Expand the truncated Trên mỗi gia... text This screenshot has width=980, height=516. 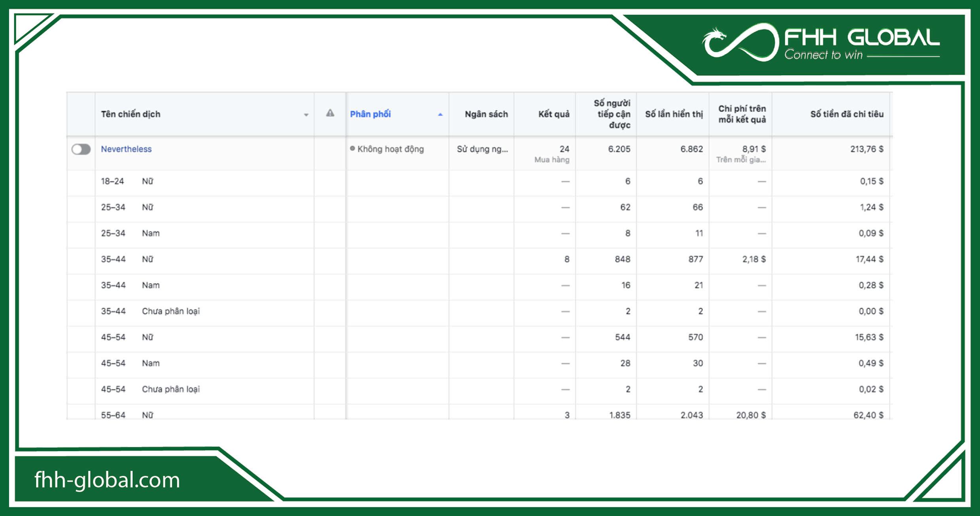(742, 160)
